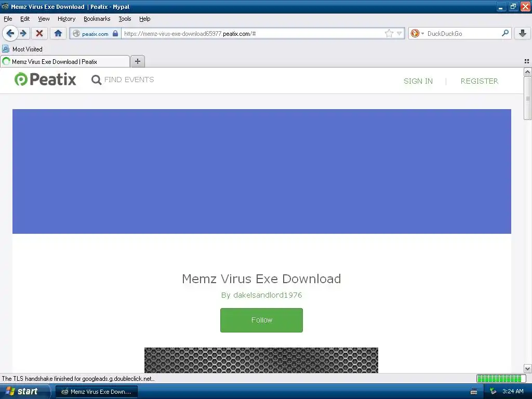Click the 3:24 AM taskbar clock
Viewport: 532px width, 399px height.
pyautogui.click(x=513, y=392)
